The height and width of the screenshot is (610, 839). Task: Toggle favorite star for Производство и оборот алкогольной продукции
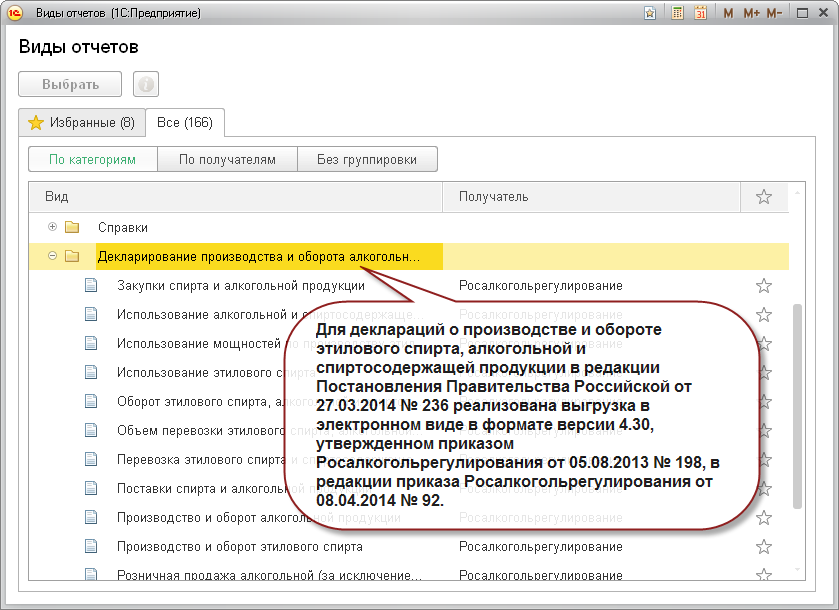(x=764, y=518)
